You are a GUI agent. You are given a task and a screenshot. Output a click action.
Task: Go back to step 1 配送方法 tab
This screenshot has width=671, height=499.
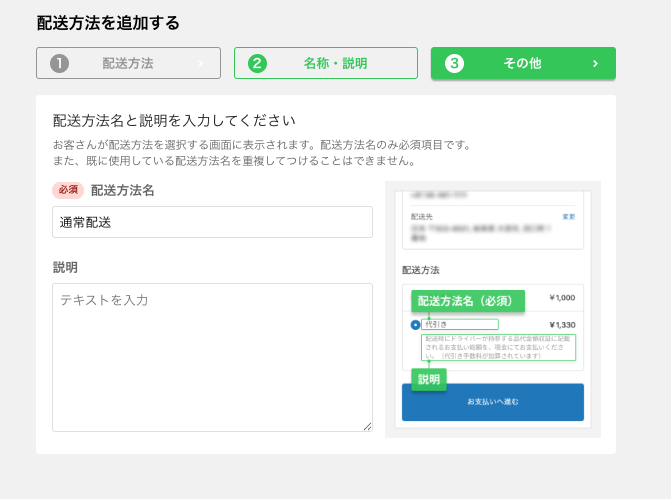pyautogui.click(x=127, y=63)
